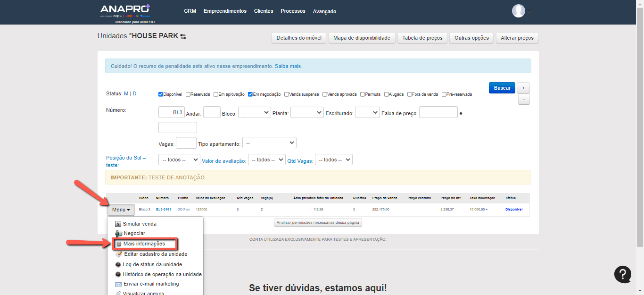
Task: Click the Simular venda dollar icon
Action: pyautogui.click(x=118, y=224)
